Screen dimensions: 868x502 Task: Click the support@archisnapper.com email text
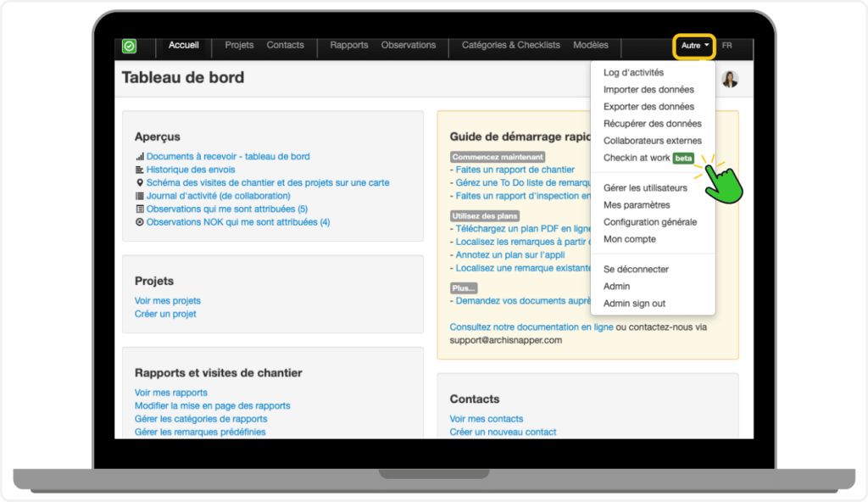click(x=505, y=340)
